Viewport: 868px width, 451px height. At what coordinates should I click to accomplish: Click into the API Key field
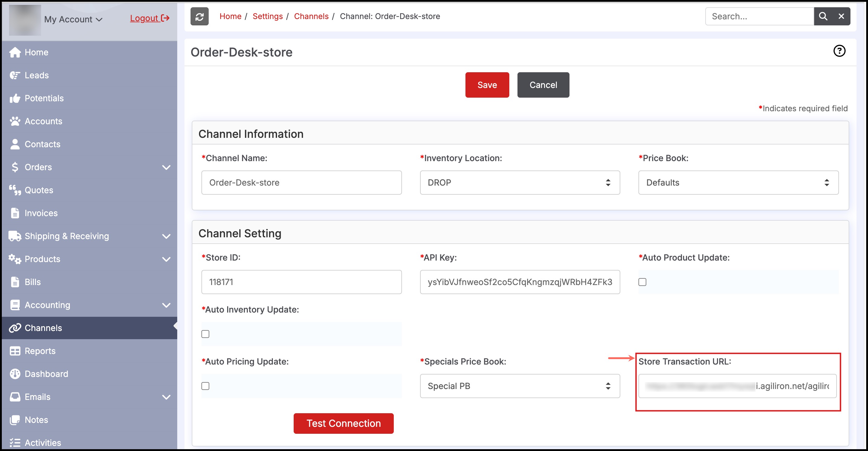[x=520, y=282]
